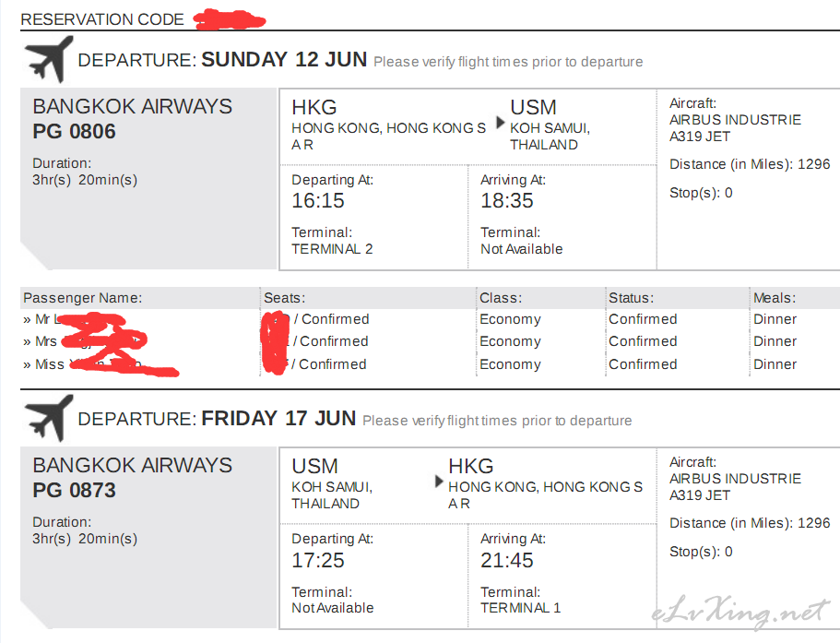The height and width of the screenshot is (643, 840).
Task: Click the route arrow between HKG and USM
Action: click(x=501, y=122)
